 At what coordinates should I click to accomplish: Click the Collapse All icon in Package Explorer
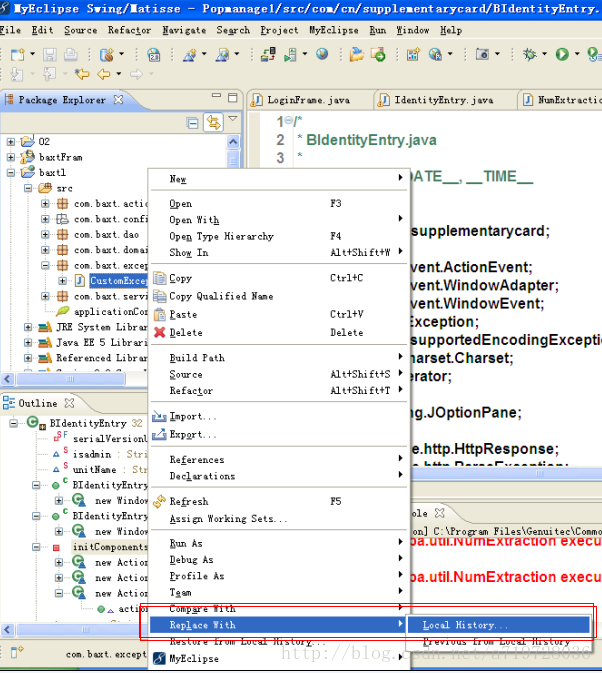(x=193, y=123)
